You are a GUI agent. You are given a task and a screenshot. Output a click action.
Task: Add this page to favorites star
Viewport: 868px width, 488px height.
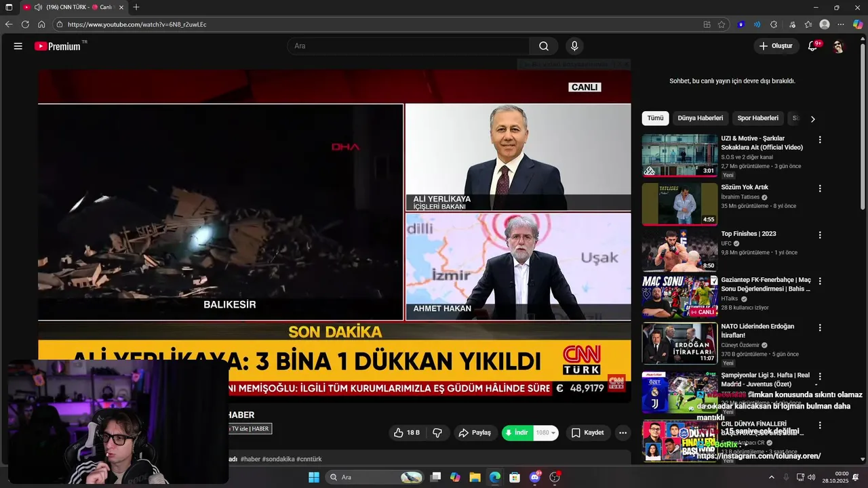coord(722,24)
